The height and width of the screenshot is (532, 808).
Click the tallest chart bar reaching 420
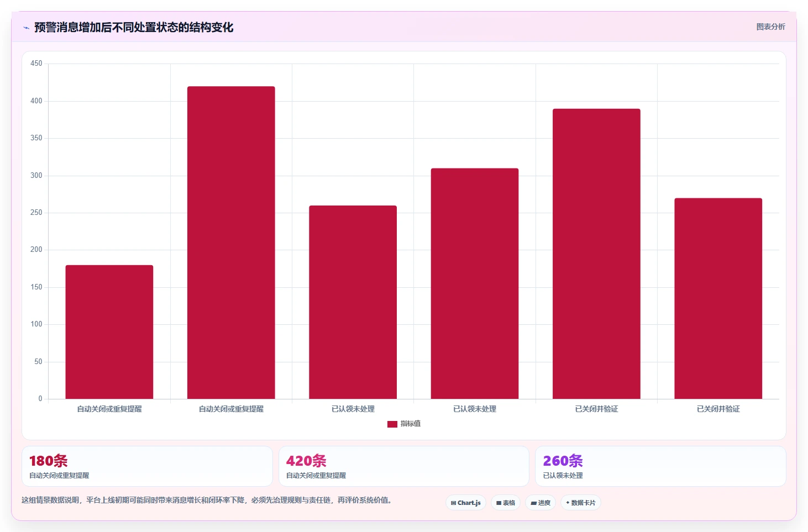click(x=231, y=243)
